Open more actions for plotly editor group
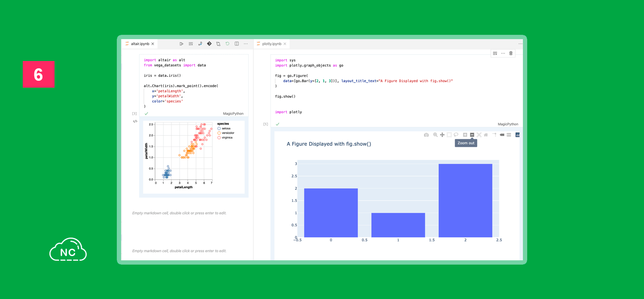 (520, 44)
